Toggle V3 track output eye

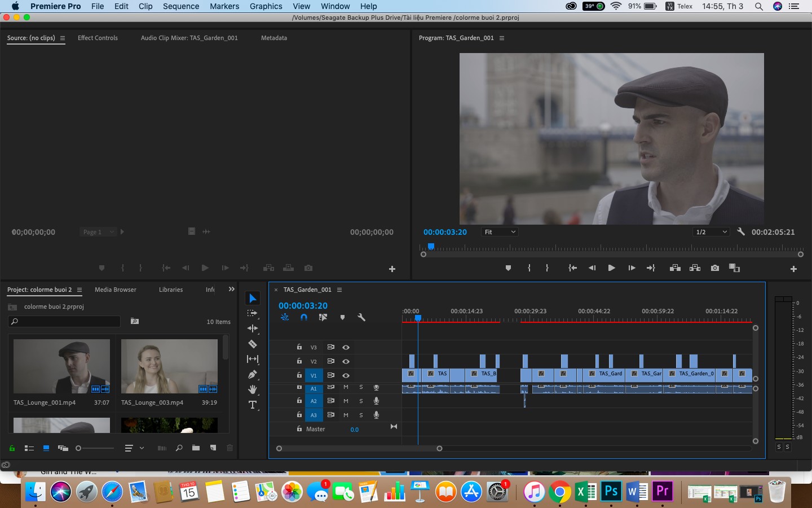coord(346,347)
